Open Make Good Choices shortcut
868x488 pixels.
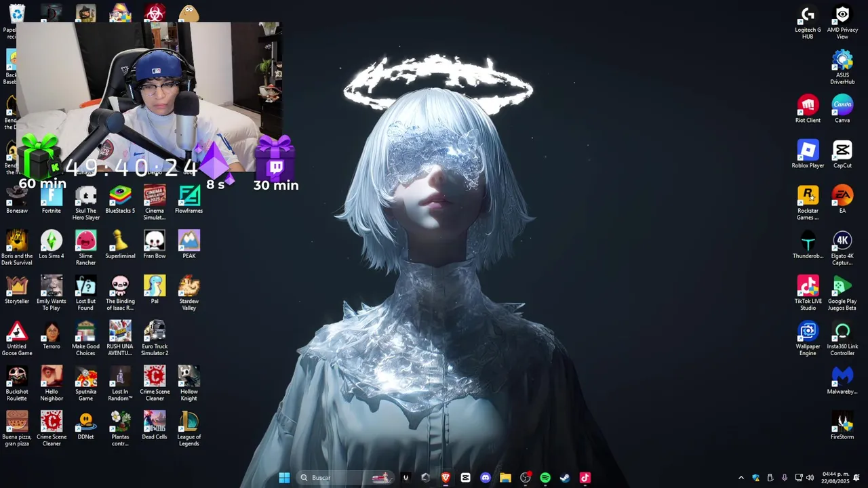tap(86, 338)
